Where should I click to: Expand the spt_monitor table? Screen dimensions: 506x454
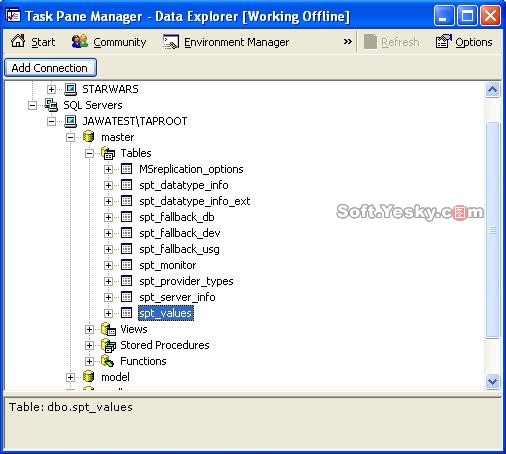click(x=108, y=265)
